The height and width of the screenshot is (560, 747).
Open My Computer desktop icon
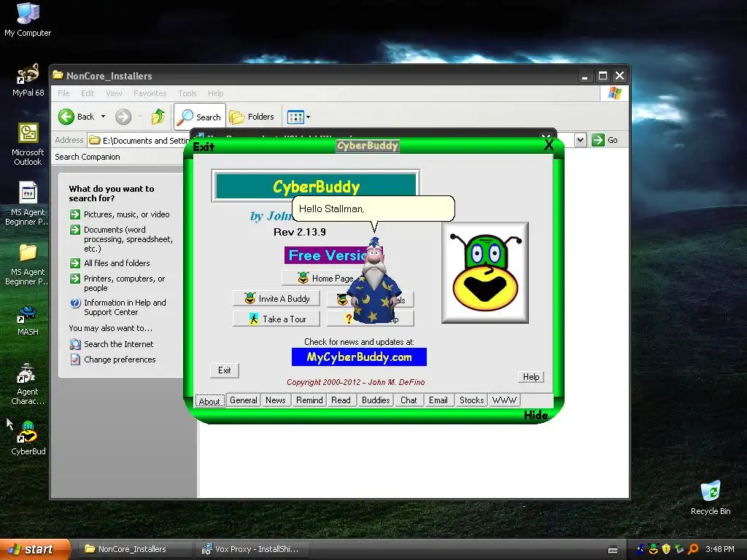pos(28,20)
